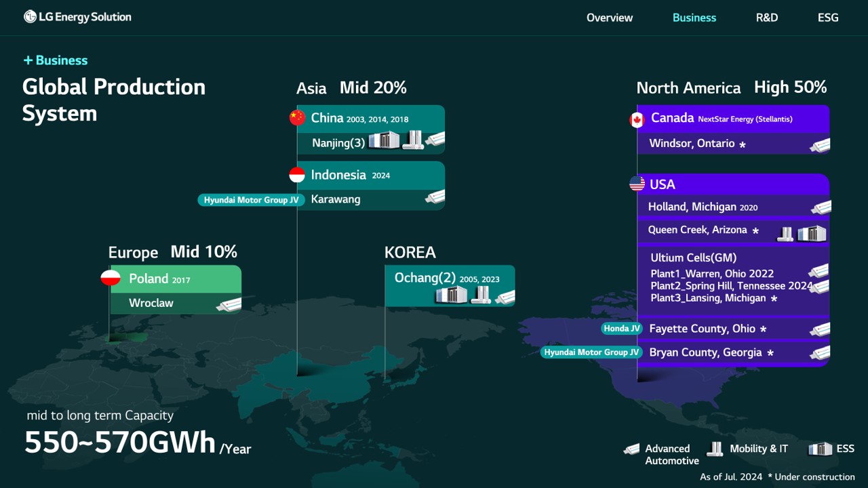The image size is (868, 488).
Task: Select the Nanjing(3) location label
Action: [338, 143]
